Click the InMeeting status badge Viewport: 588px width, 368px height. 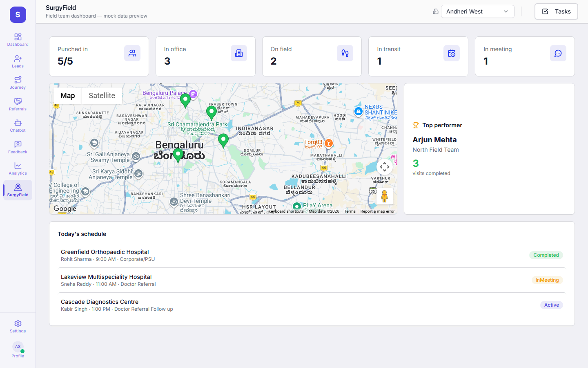[547, 280]
